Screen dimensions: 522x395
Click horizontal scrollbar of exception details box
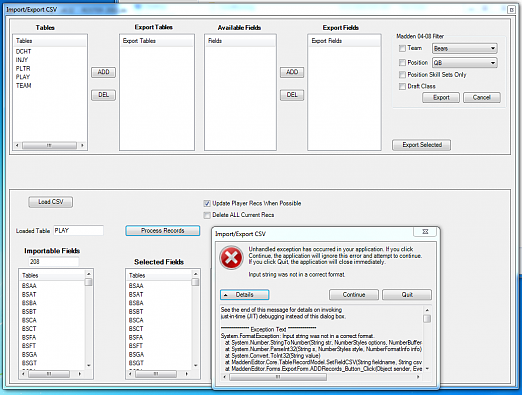(x=278, y=377)
